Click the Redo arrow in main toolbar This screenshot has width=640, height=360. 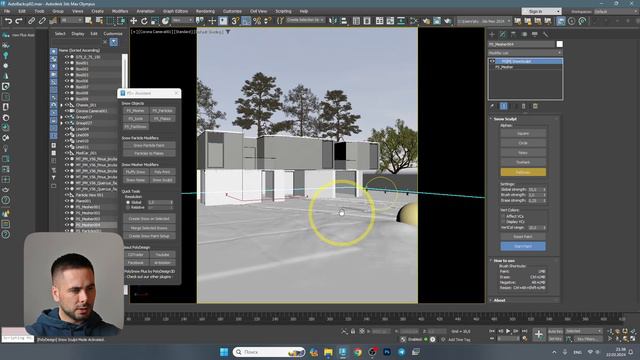tap(19, 21)
